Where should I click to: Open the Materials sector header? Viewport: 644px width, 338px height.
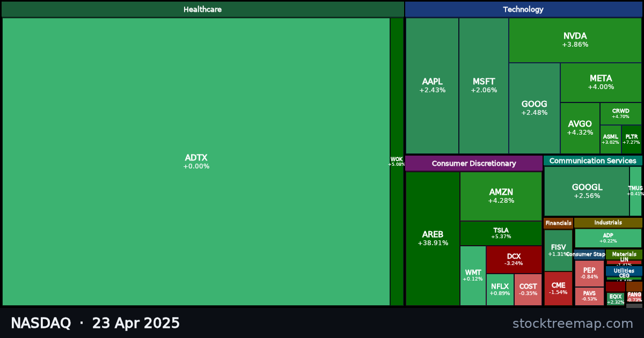pyautogui.click(x=624, y=254)
